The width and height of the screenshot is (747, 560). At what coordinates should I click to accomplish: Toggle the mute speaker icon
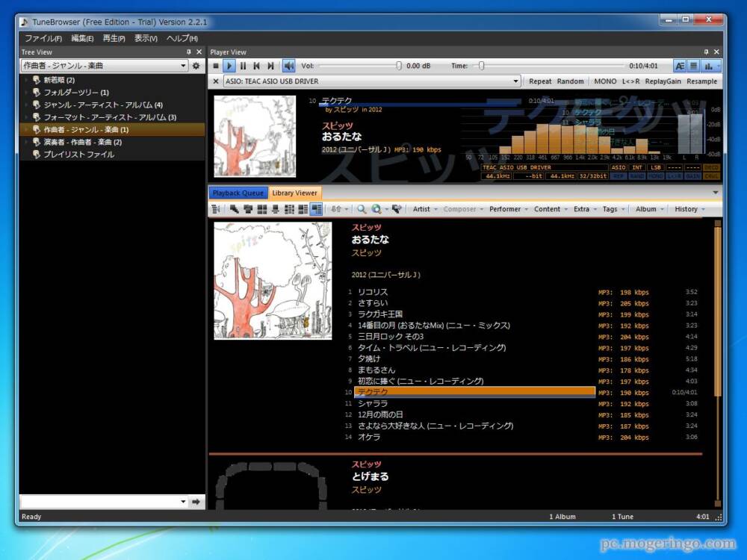click(x=288, y=66)
